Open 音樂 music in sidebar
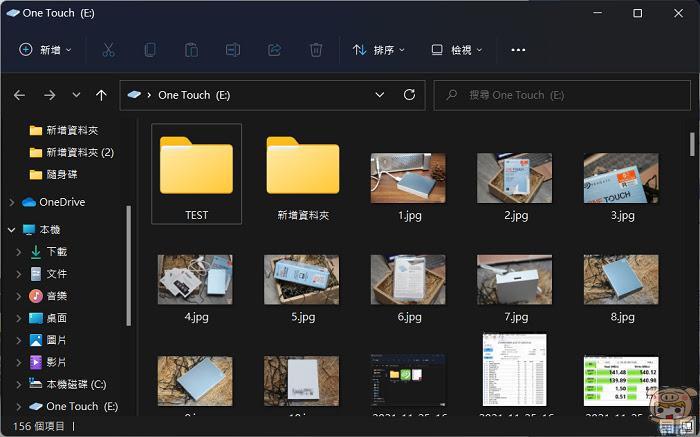 click(x=48, y=296)
